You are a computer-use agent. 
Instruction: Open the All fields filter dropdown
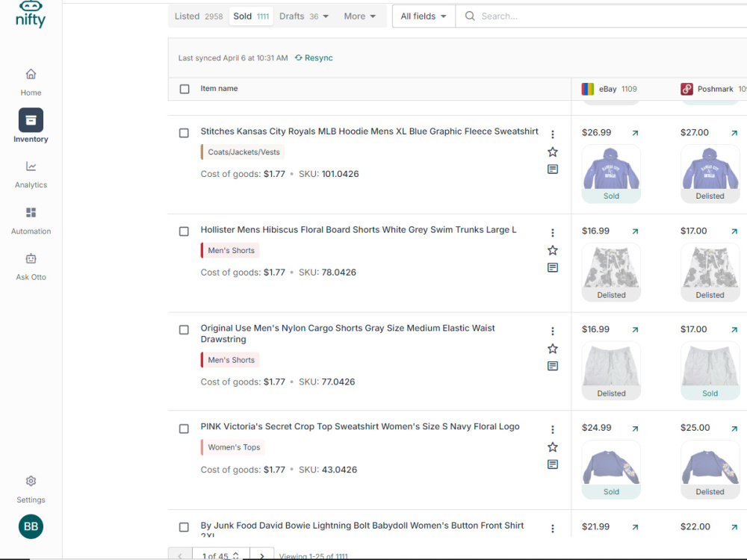424,16
